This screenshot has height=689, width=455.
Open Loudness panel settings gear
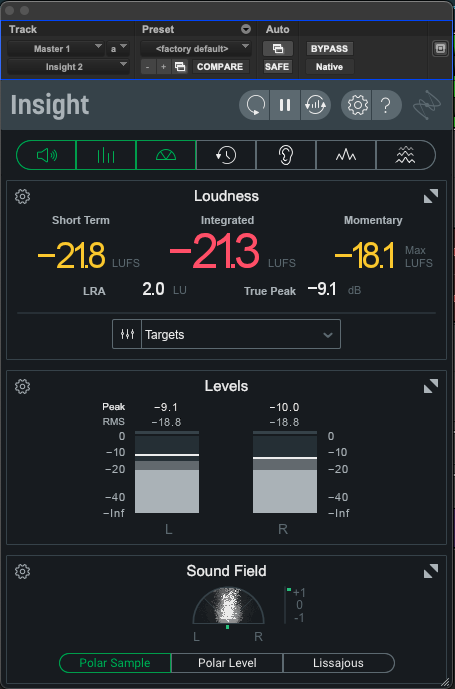click(22, 196)
